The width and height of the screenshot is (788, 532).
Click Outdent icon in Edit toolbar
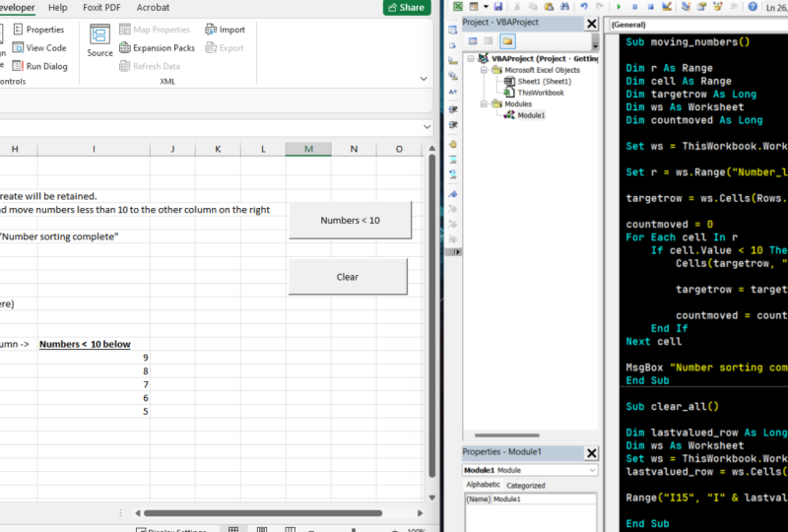[453, 125]
